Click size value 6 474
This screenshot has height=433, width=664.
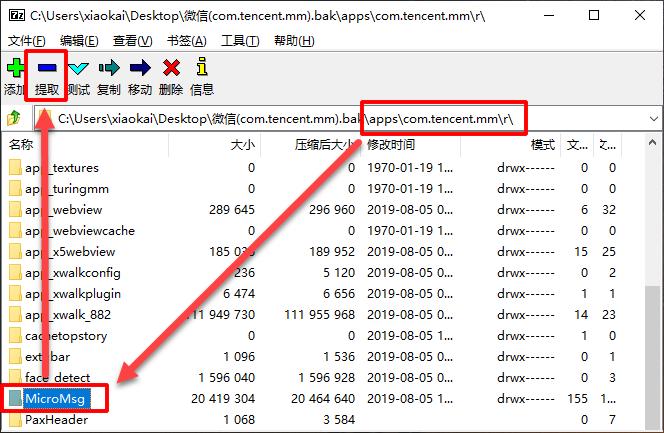tap(239, 294)
